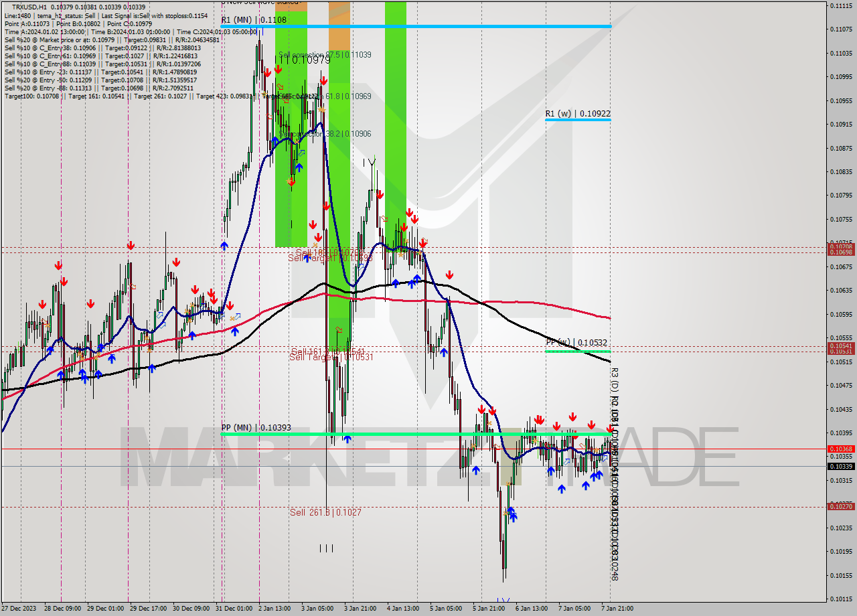This screenshot has width=857, height=616.
Task: Click the 0.10995 price axis label
Action: pos(840,76)
